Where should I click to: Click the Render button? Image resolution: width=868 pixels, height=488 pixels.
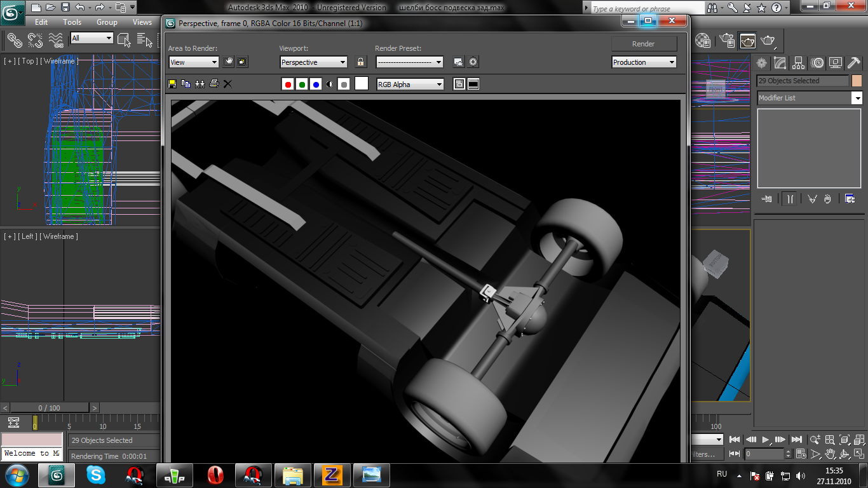click(x=643, y=44)
